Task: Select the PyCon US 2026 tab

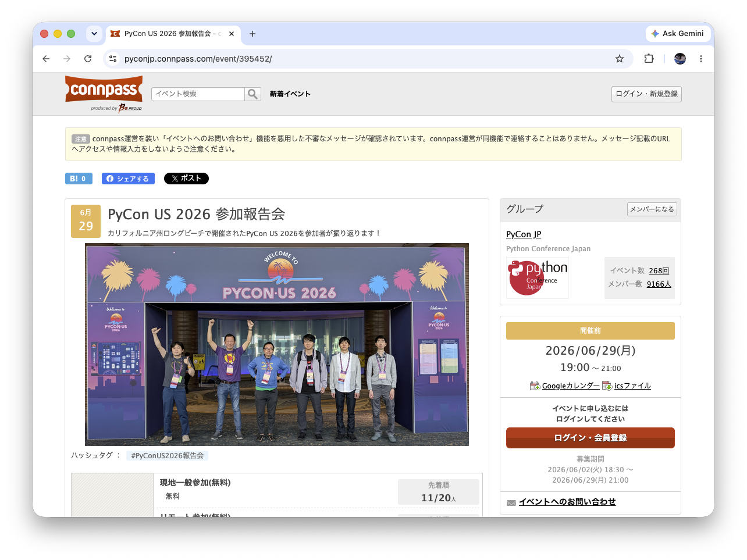Action: click(172, 34)
